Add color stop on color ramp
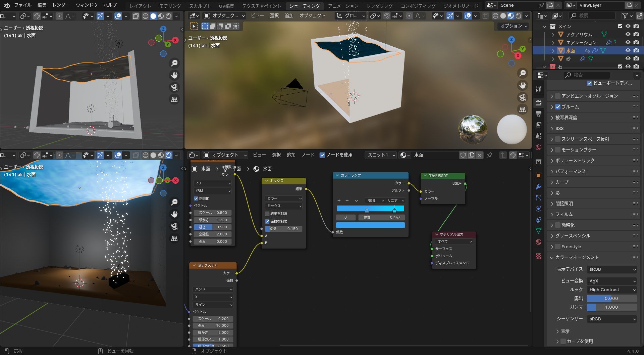The image size is (644, 355). 339,201
